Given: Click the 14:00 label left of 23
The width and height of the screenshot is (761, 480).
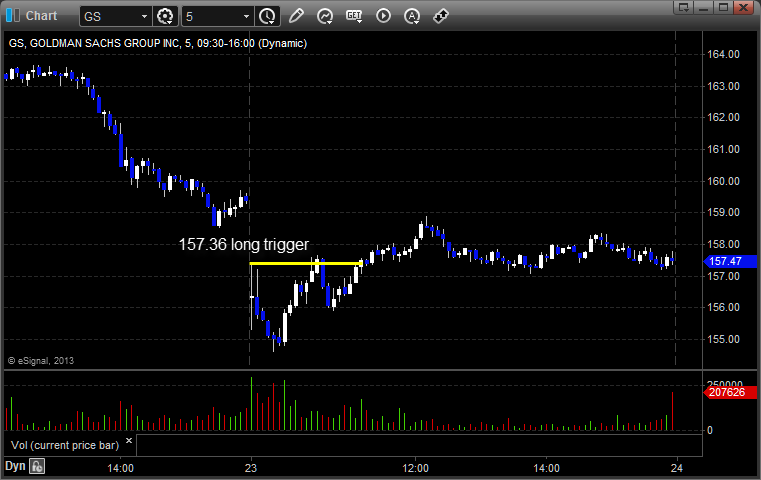Looking at the screenshot, I should click(x=120, y=468).
